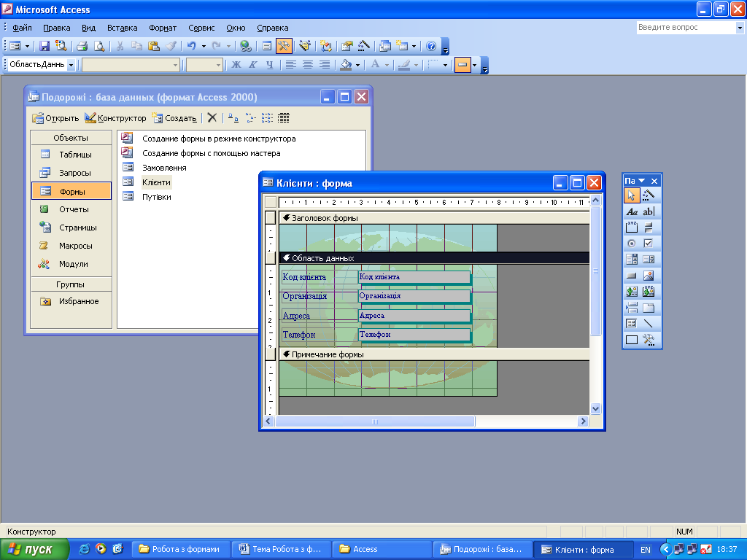This screenshot has height=560, width=747.
Task: Expand the New Object dropdown arrow
Action: [414, 46]
